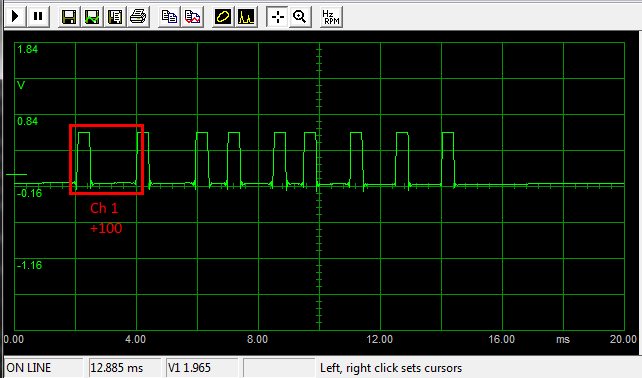
Task: Open the spectrum analyzer icon
Action: (x=246, y=17)
